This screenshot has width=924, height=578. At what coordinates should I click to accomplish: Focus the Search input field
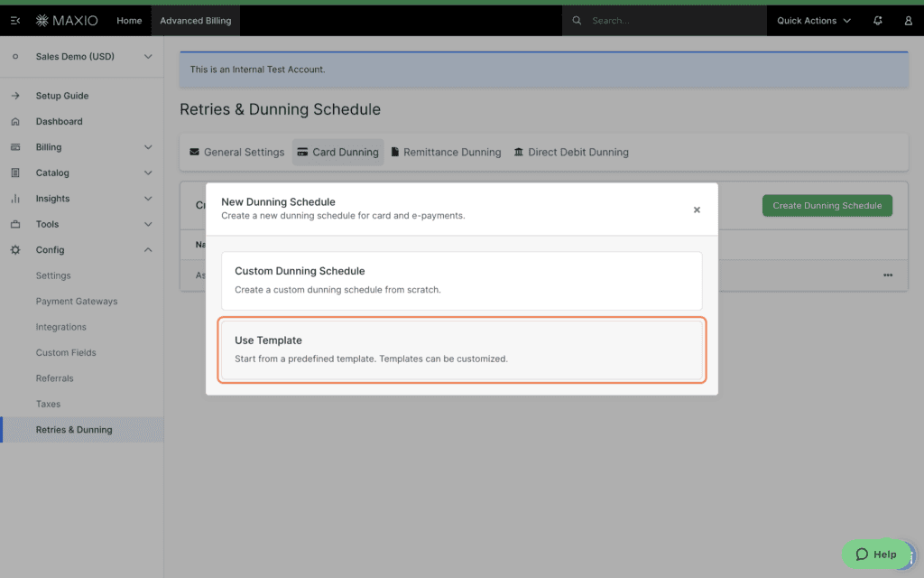click(x=664, y=21)
